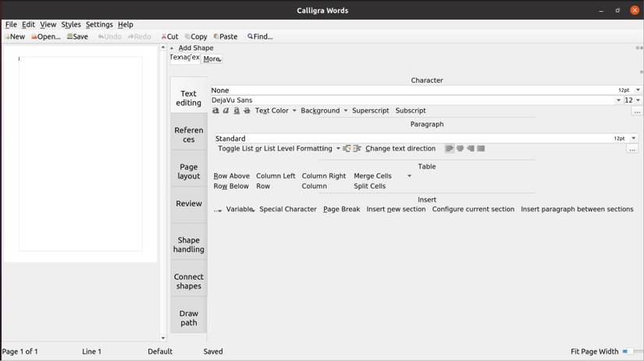Click Toggle List or List Level Formatting
Screen dimensions: 644x361
coord(275,148)
